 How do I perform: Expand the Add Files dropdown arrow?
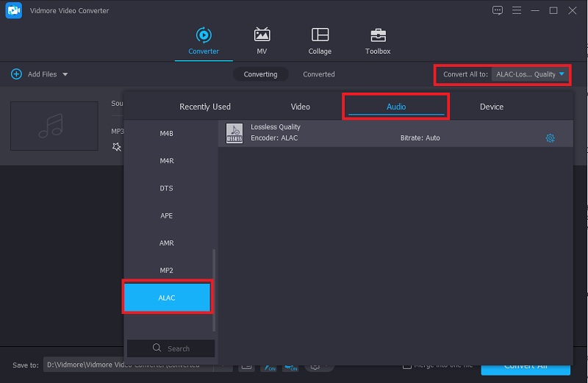pos(65,74)
